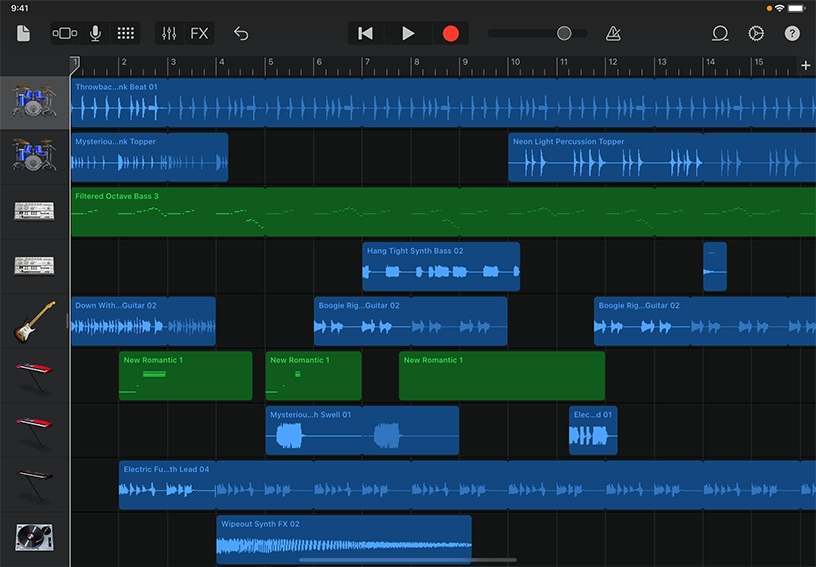This screenshot has width=816, height=567.
Task: Start recording with the red button
Action: (450, 33)
